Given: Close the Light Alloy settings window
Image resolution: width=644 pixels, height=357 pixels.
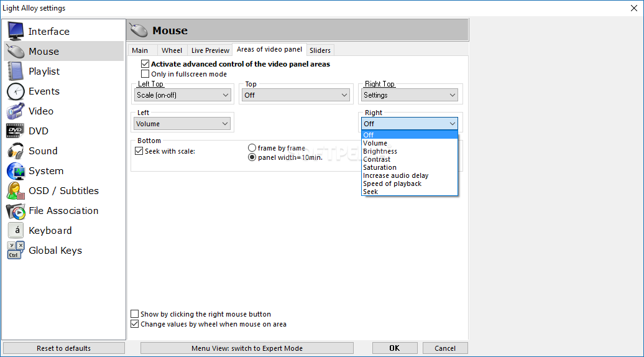Looking at the screenshot, I should pyautogui.click(x=633, y=8).
